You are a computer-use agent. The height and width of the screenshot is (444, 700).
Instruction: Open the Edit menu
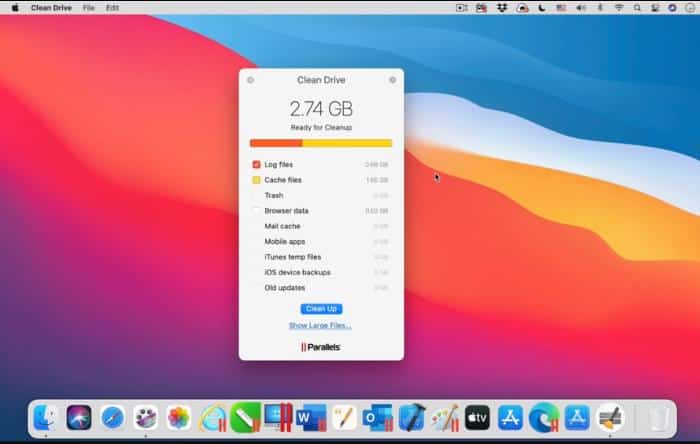[112, 7]
